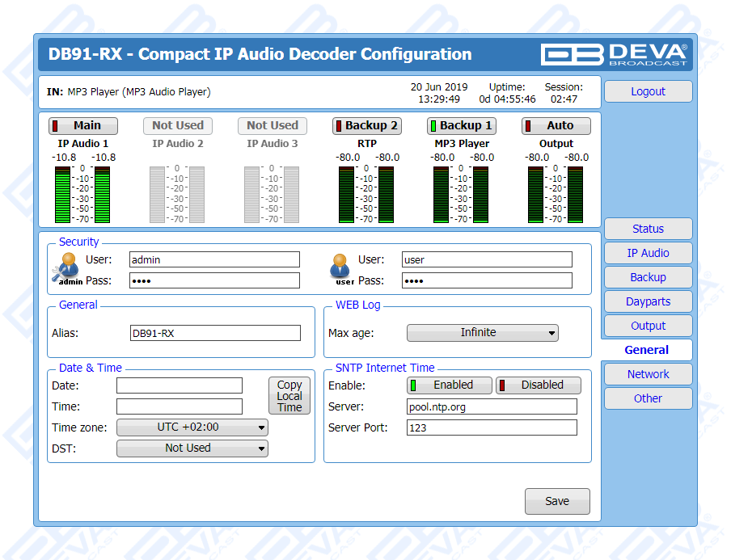The height and width of the screenshot is (560, 731).
Task: Focus the Alias input field
Action: point(214,333)
